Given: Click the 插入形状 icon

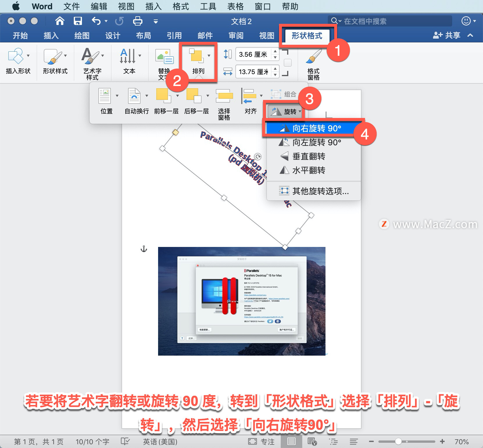Looking at the screenshot, I should point(16,56).
